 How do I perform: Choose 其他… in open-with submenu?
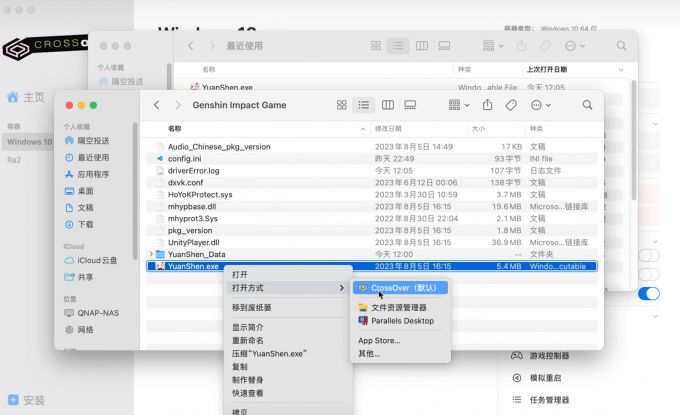point(400,353)
